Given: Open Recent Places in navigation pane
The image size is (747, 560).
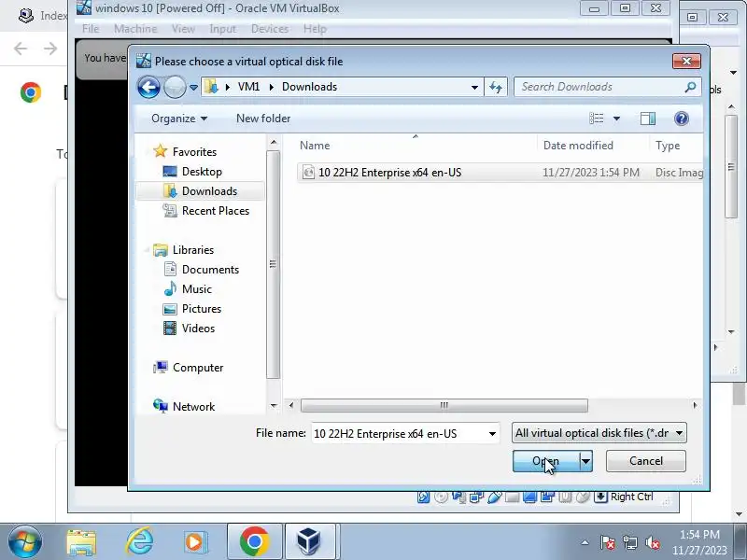Looking at the screenshot, I should 216,211.
